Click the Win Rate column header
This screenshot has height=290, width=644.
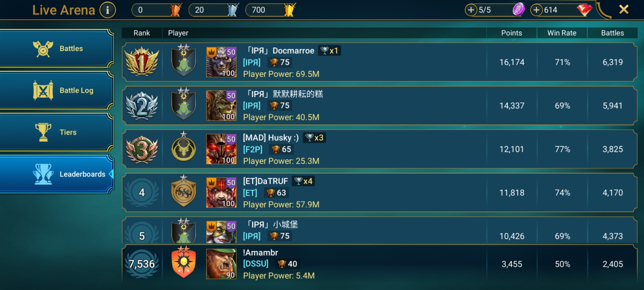tap(562, 33)
